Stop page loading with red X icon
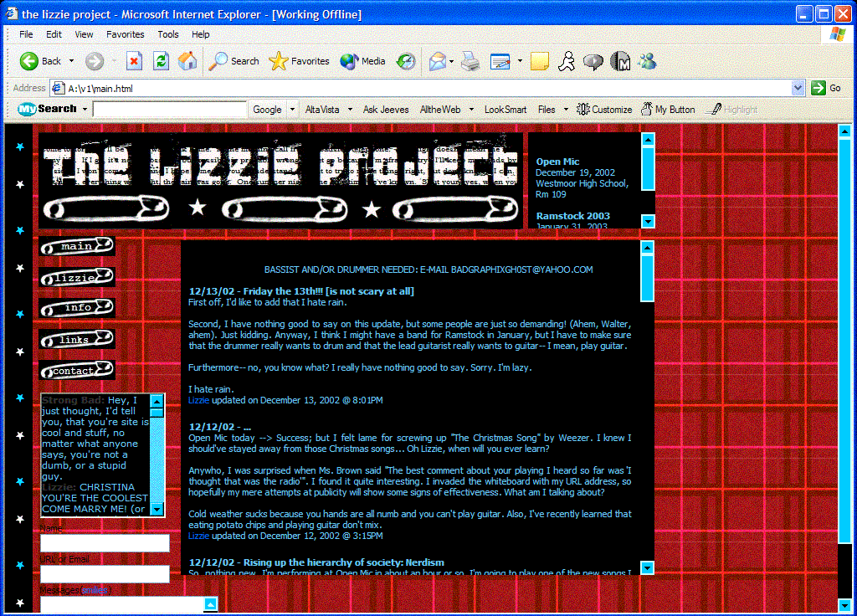This screenshot has width=857, height=616. 134,61
